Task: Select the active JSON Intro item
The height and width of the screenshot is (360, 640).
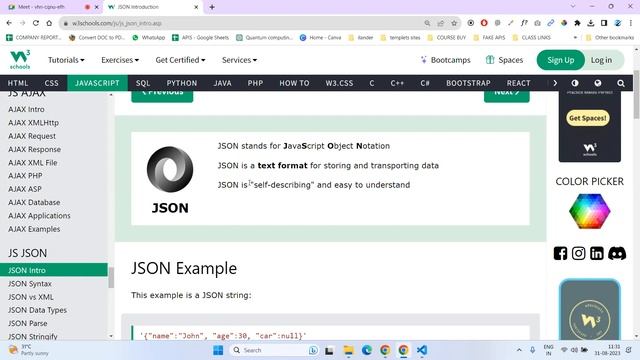Action: coord(54,270)
